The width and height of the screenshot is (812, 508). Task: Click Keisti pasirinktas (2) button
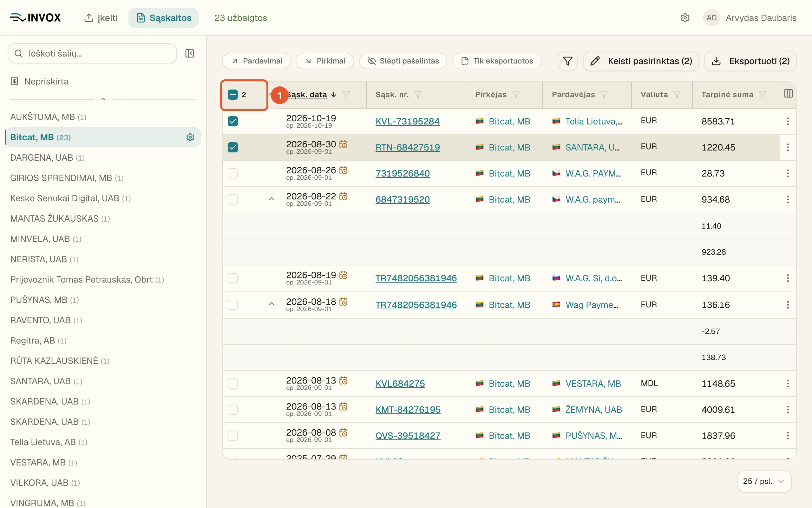click(641, 61)
